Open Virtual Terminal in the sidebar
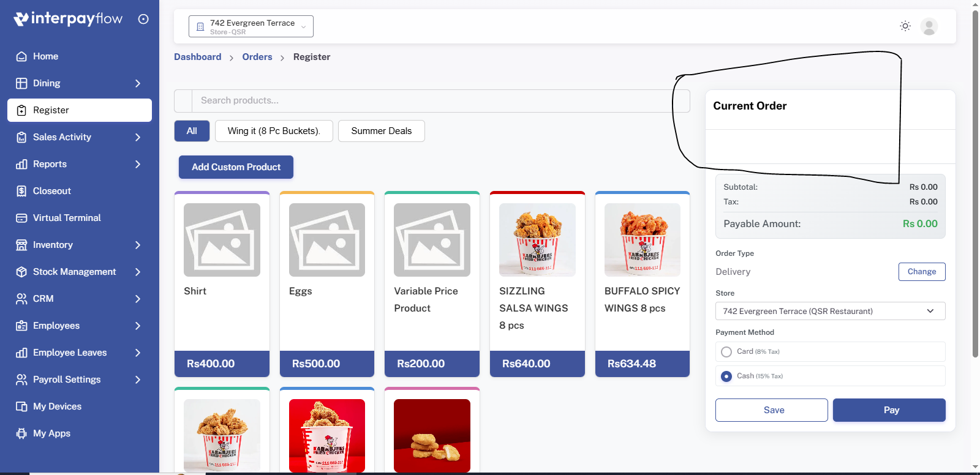The image size is (980, 475). 80,218
